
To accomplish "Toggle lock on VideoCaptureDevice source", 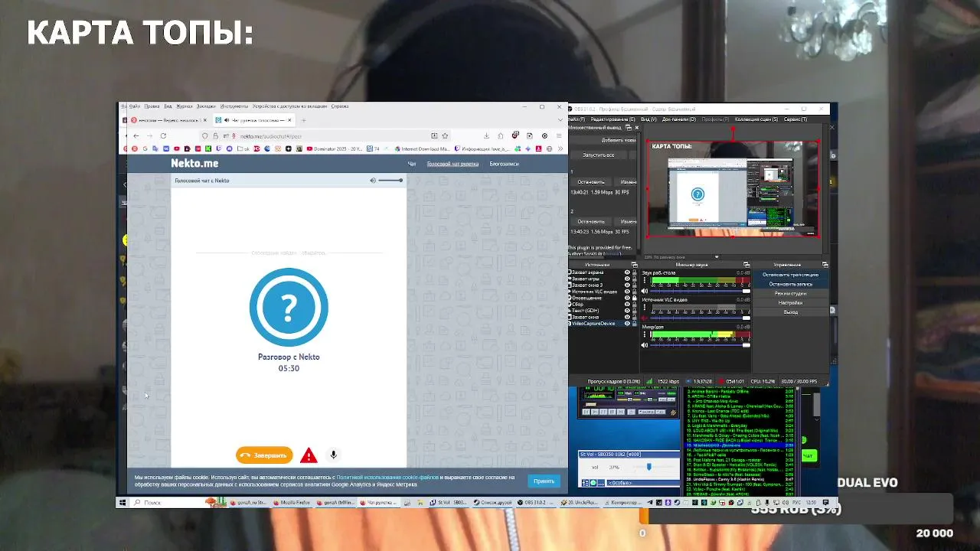I will pyautogui.click(x=635, y=324).
